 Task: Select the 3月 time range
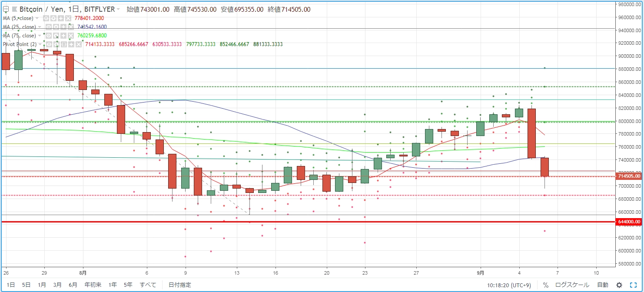57,285
